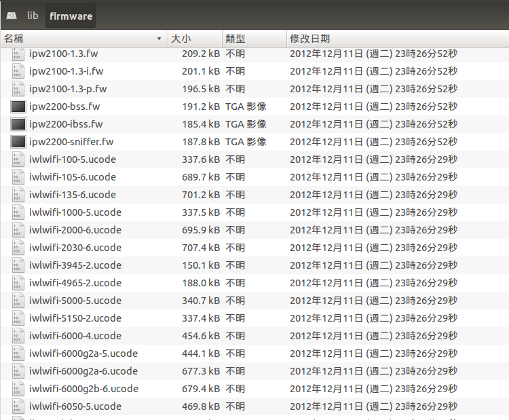This screenshot has height=420, width=509.
Task: Click the iwlwifi-6000g2b-6.ucode file icon
Action: pos(18,389)
